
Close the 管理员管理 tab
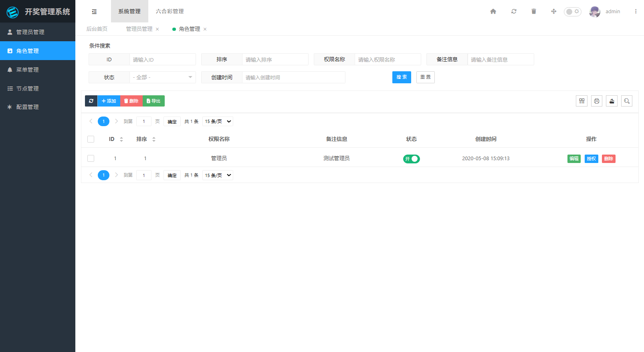click(157, 29)
